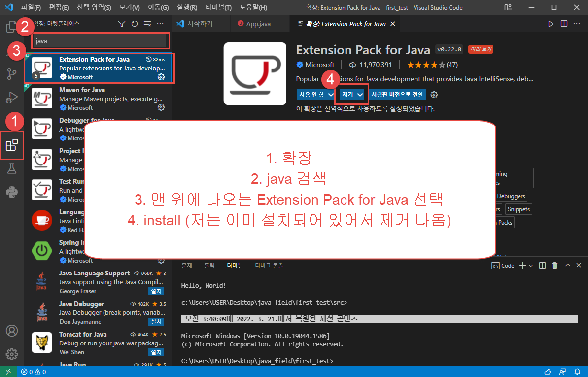588x377 pixels.
Task: Open the Manage gear in activity bar
Action: click(x=12, y=354)
